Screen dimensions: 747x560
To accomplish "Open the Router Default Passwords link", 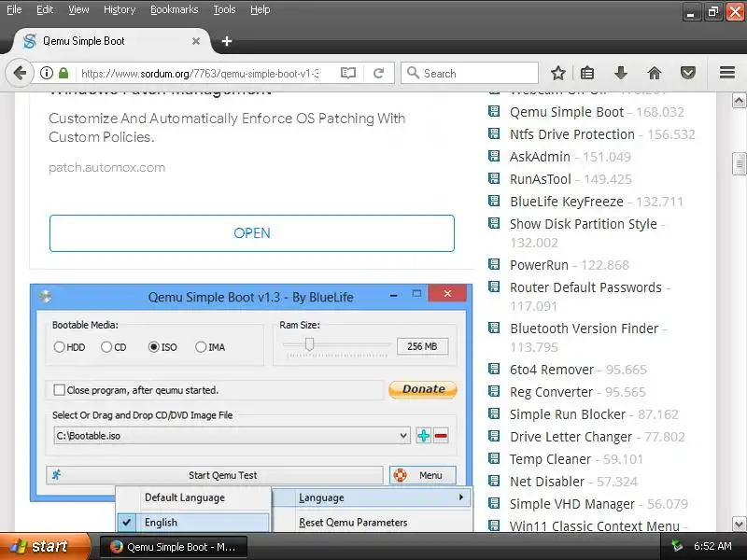I will coord(585,287).
